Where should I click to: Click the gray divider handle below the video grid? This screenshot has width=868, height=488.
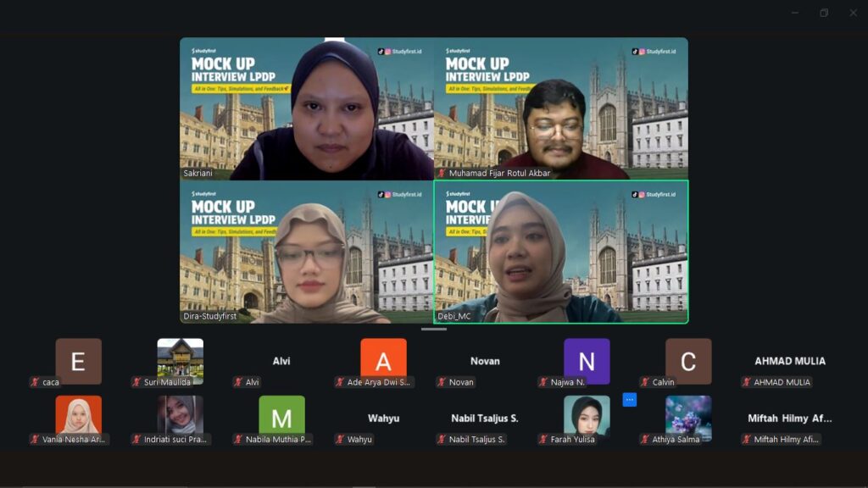coord(434,329)
